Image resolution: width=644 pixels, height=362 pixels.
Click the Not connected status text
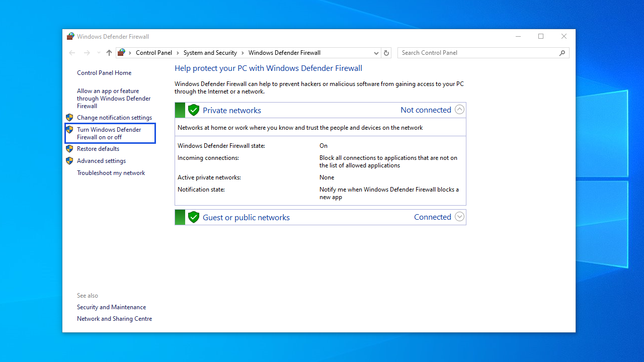(x=426, y=110)
